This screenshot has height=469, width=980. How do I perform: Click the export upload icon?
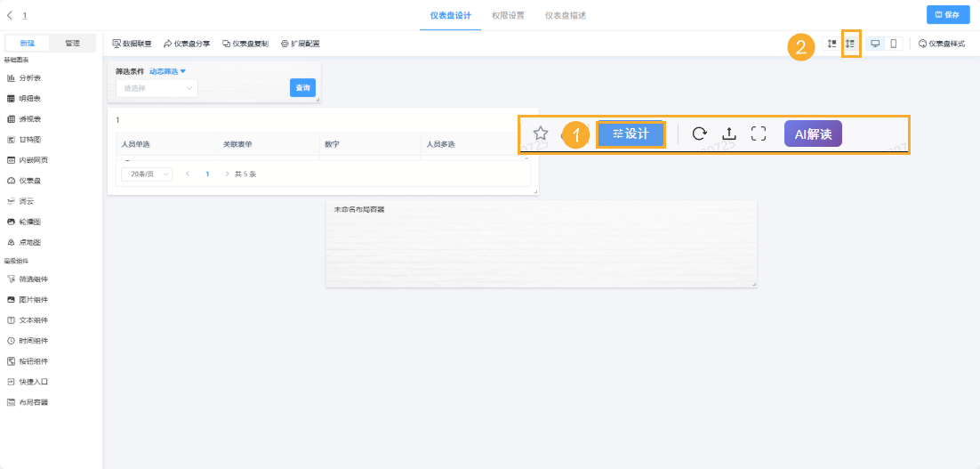(x=728, y=133)
